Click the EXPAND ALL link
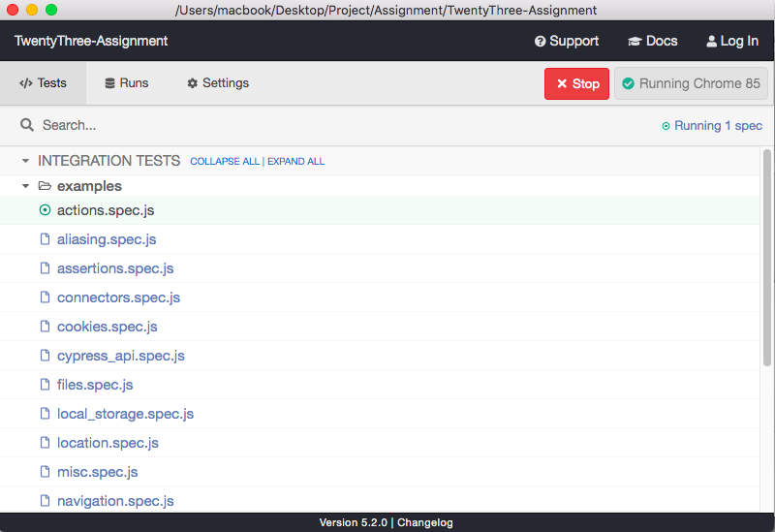Screen dimensions: 775x532 (x=296, y=161)
